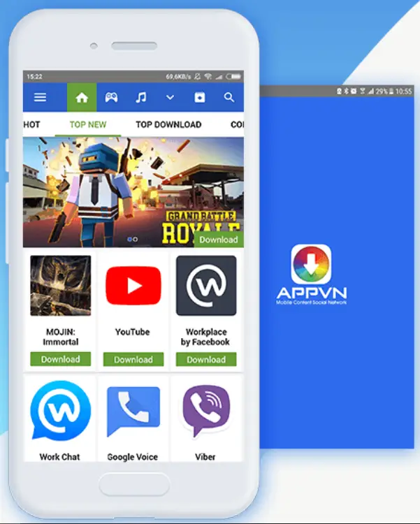This screenshot has width=420, height=524.
Task: Open the Grand Battle Royale banner
Action: 133,192
